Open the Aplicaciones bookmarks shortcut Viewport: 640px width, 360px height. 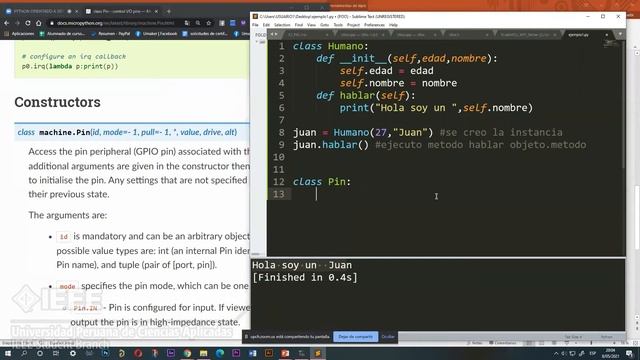19,34
